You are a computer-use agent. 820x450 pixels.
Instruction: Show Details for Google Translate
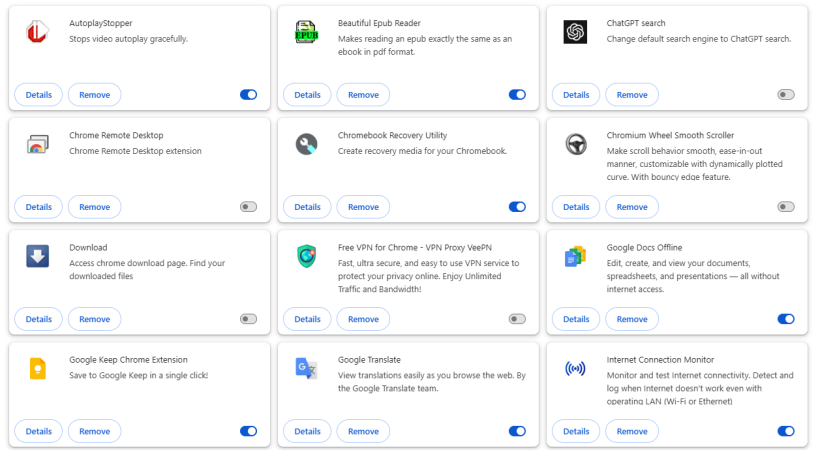point(308,431)
